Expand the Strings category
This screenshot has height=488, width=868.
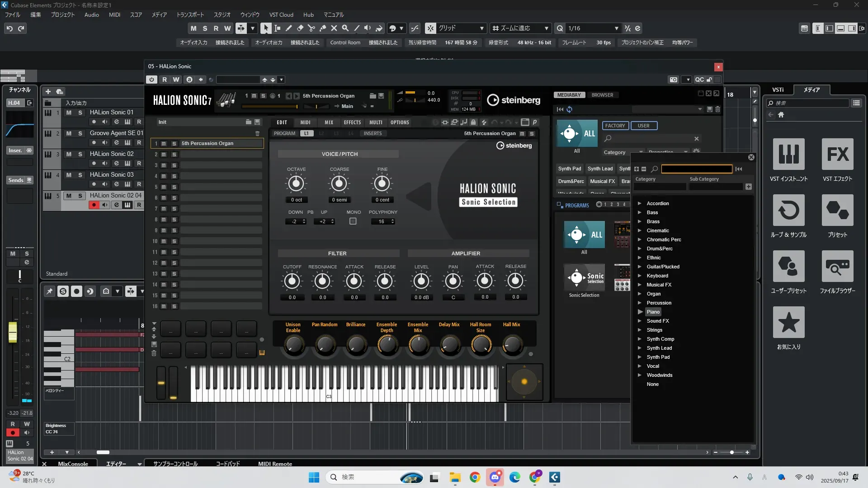640,330
